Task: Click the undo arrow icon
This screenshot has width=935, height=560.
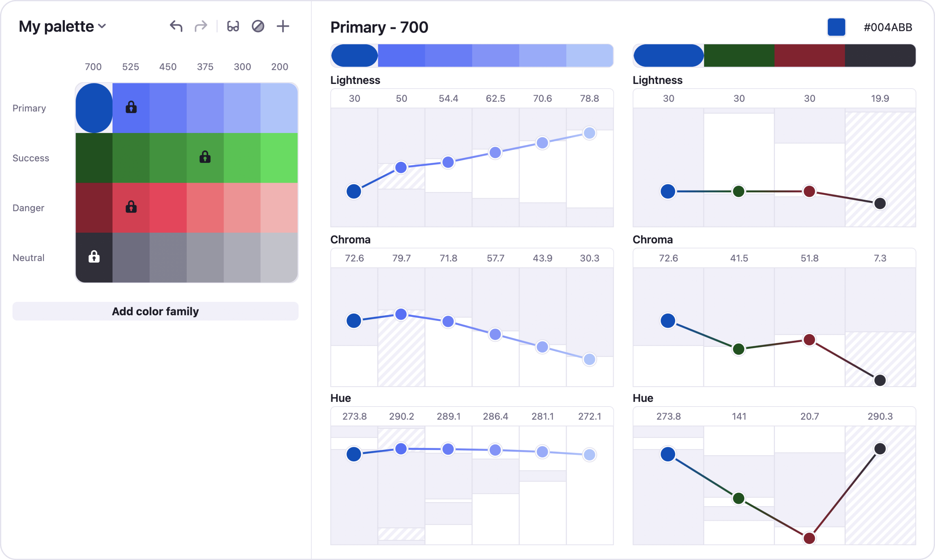Action: coord(176,27)
